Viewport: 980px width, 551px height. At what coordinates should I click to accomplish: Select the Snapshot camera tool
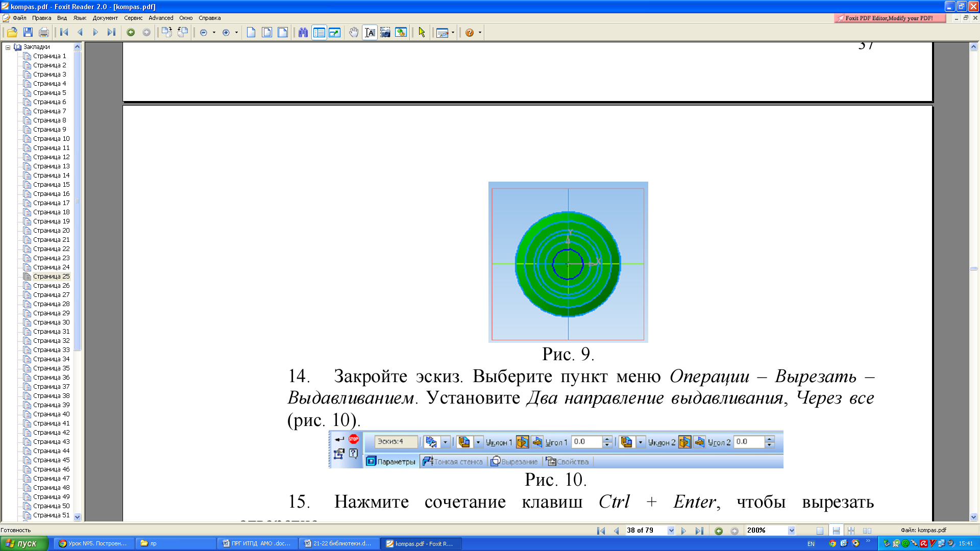[x=385, y=33]
